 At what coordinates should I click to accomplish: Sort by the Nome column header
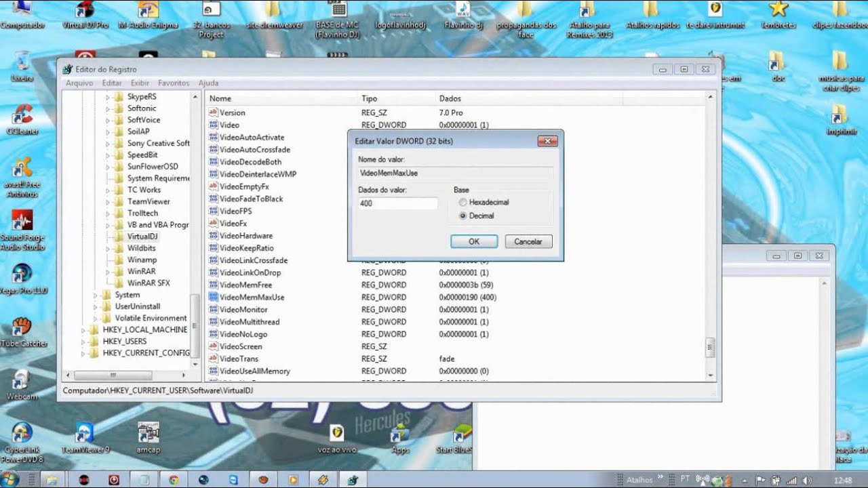pos(281,99)
